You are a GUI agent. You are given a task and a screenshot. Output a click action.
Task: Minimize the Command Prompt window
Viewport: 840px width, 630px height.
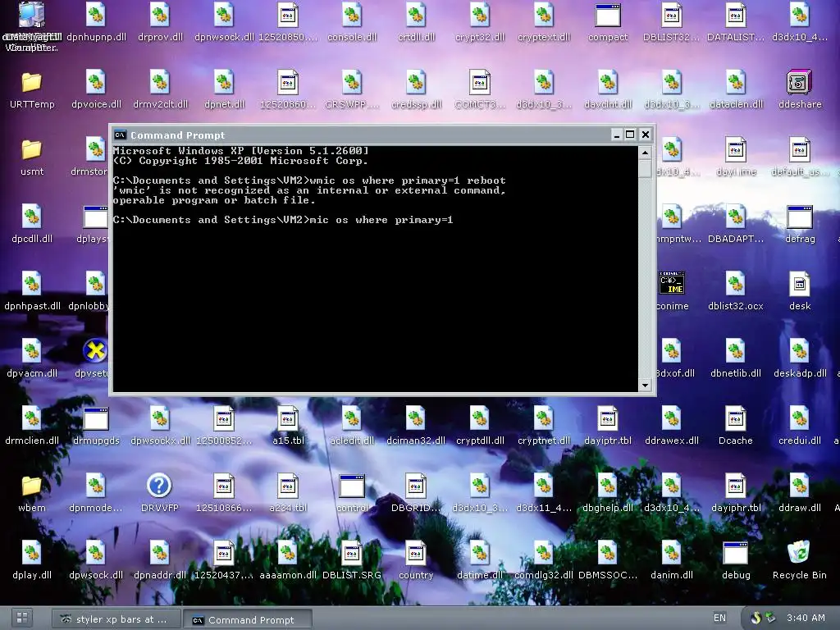[x=617, y=135]
